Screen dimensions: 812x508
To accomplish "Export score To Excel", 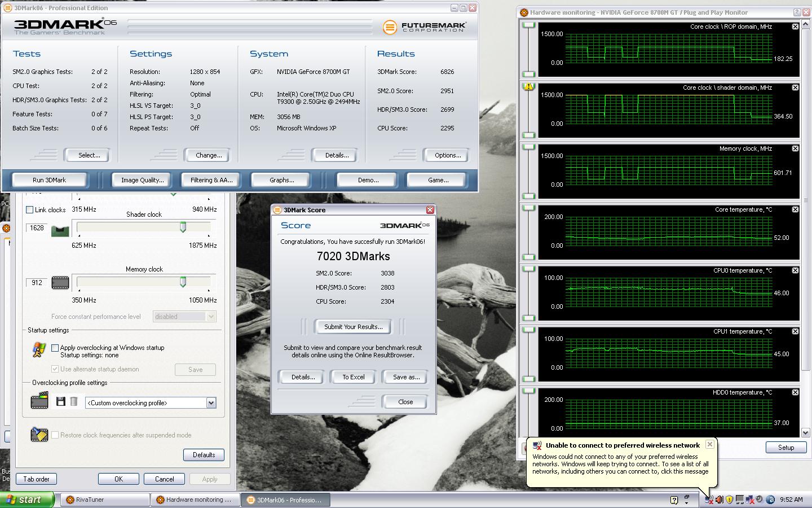I will 354,377.
